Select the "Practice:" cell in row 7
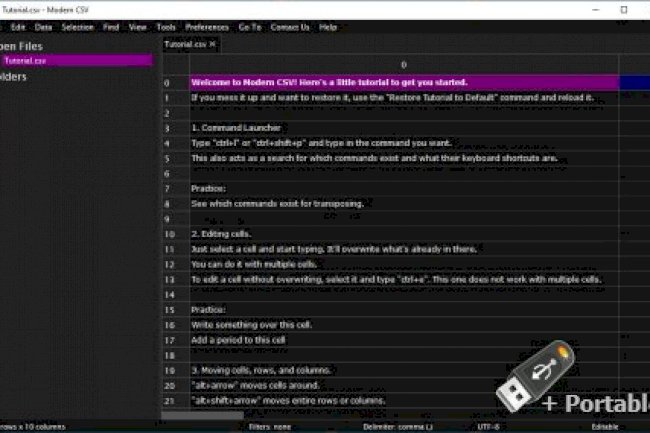This screenshot has width=650, height=433. 404,189
